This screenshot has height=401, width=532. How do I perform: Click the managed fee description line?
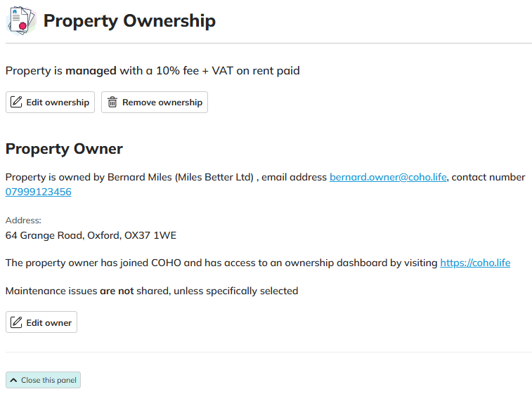153,71
